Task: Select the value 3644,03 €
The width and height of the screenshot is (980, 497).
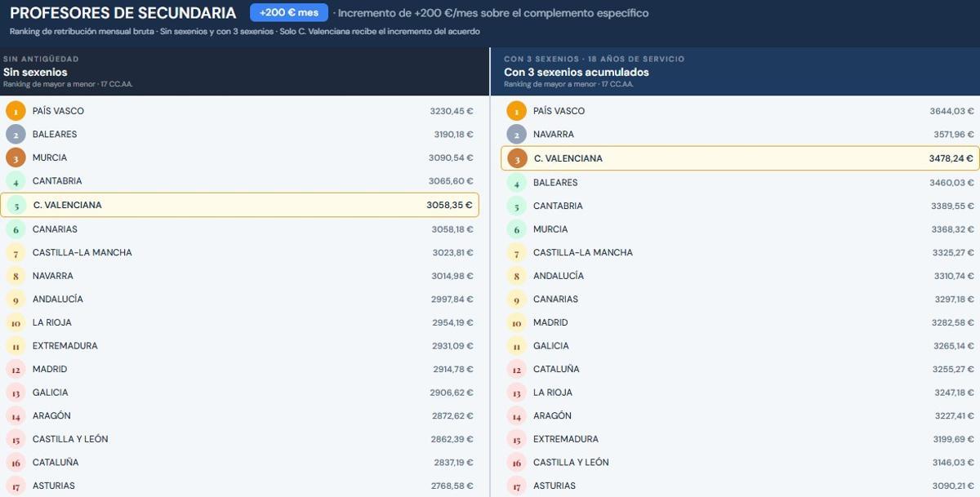Action: click(952, 111)
